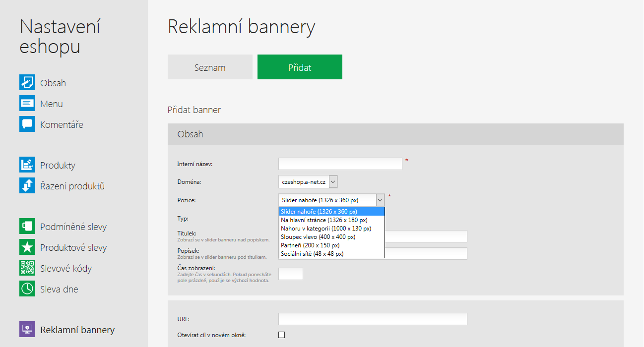Focus the Interní název input field
The image size is (644, 347).
tap(340, 164)
